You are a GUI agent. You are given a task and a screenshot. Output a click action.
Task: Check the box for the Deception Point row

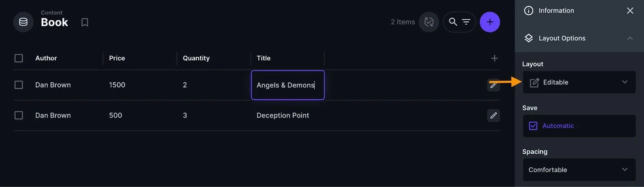click(19, 115)
